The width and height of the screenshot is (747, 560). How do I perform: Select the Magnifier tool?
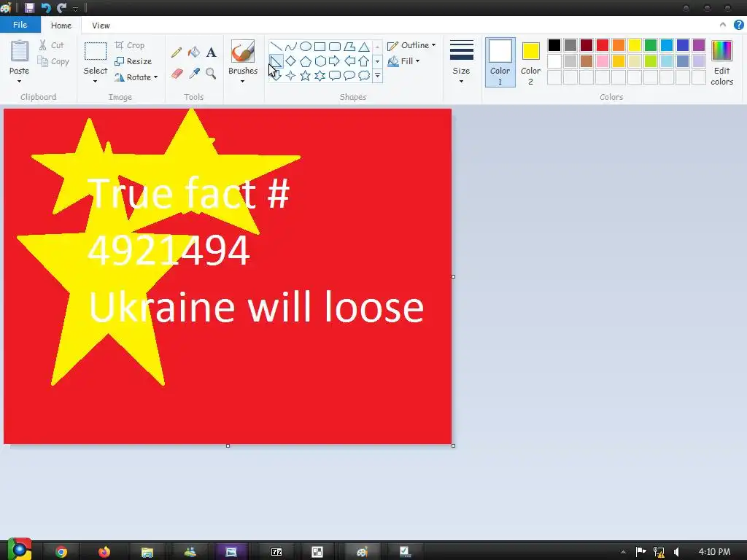211,74
